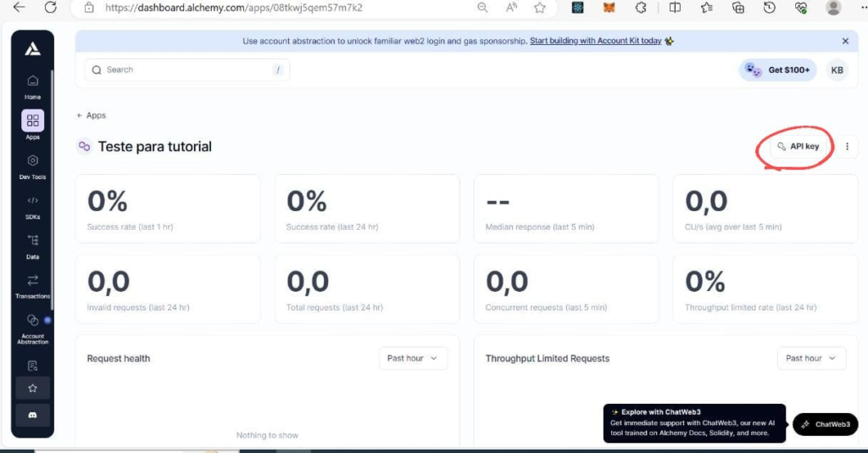Add this page to favorites using the star
Screen dimensions: 868x453
point(540,7)
